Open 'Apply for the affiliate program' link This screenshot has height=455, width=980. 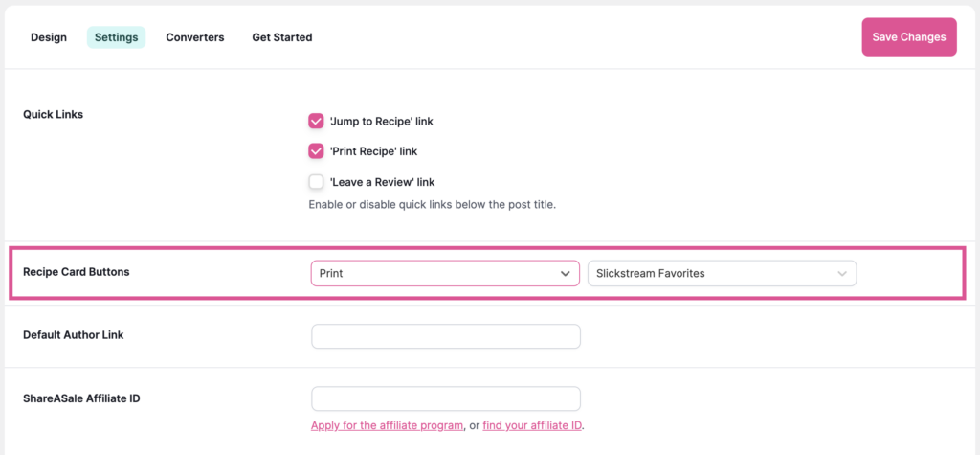[x=388, y=425]
